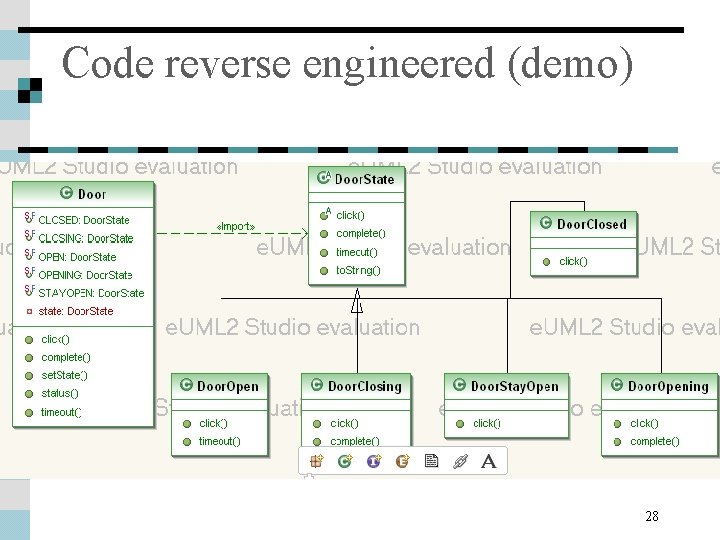
Task: Click the slide page number 28
Action: tap(652, 516)
